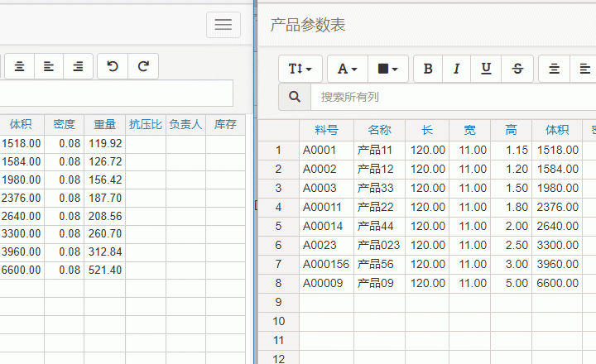
Task: Open the hamburger menu in left window
Action: click(223, 25)
